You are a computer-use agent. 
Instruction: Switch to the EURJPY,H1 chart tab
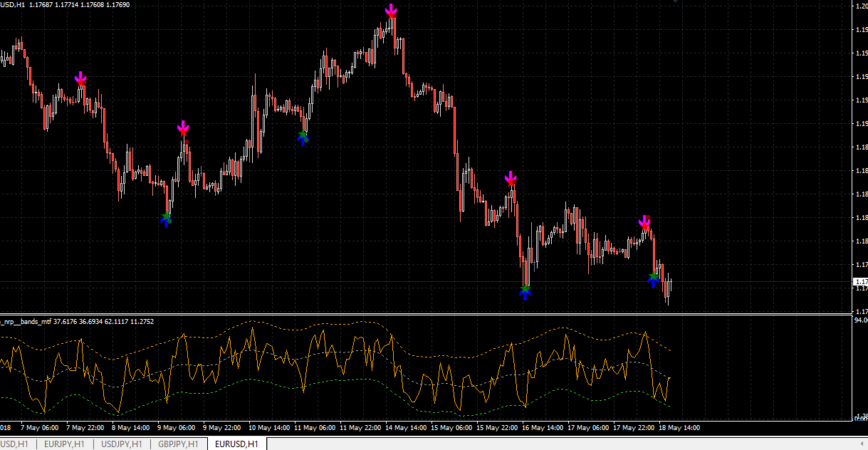tap(64, 444)
